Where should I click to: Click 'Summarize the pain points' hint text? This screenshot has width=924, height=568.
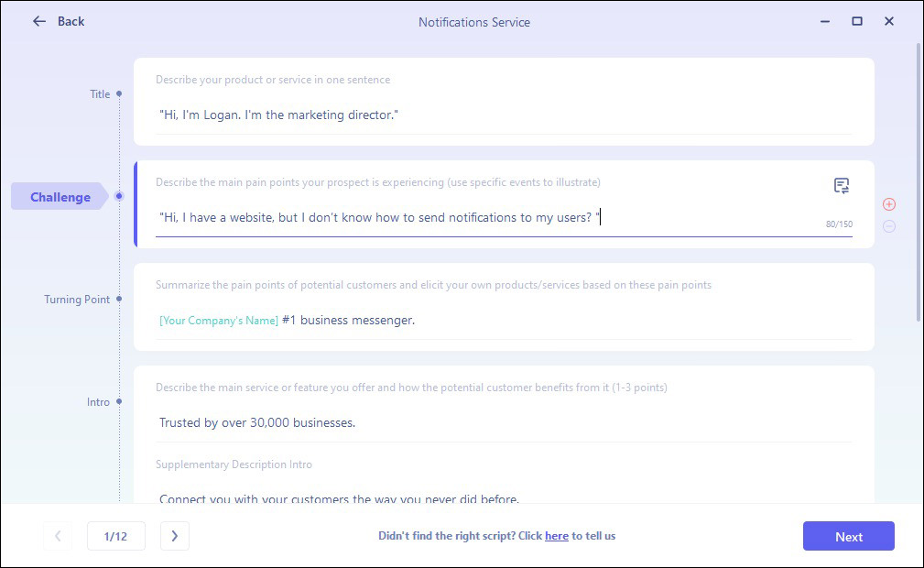434,286
